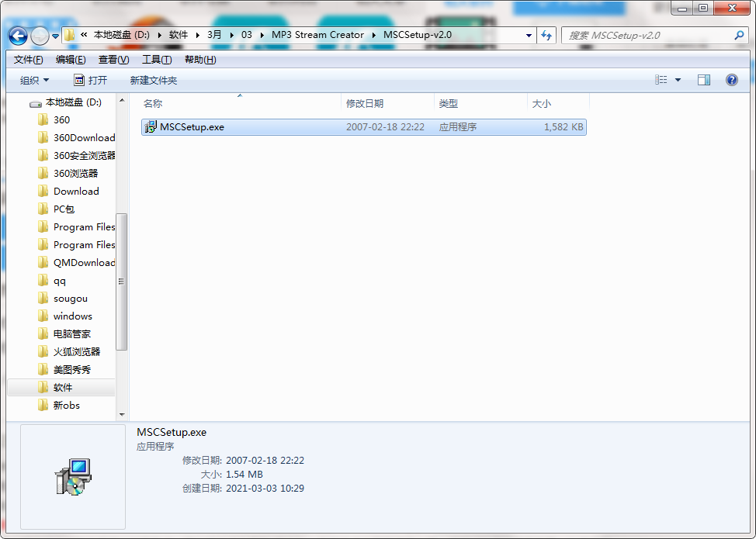Click the 火狐浏览器 folder icon
This screenshot has height=539, width=756.
pyautogui.click(x=43, y=351)
